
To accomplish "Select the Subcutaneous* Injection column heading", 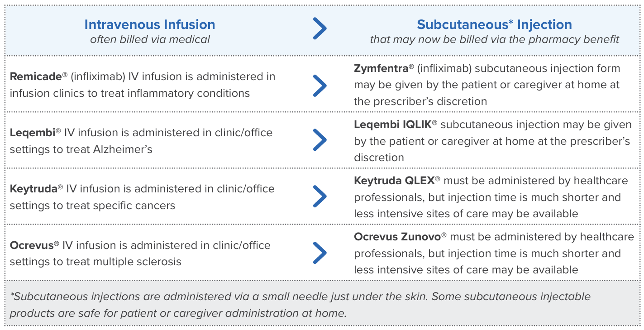I will (494, 24).
